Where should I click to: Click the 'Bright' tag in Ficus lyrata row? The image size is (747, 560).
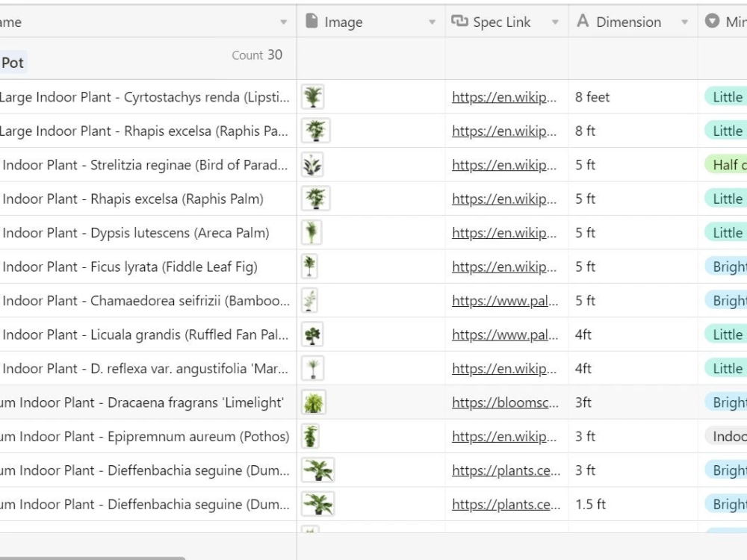pyautogui.click(x=725, y=267)
